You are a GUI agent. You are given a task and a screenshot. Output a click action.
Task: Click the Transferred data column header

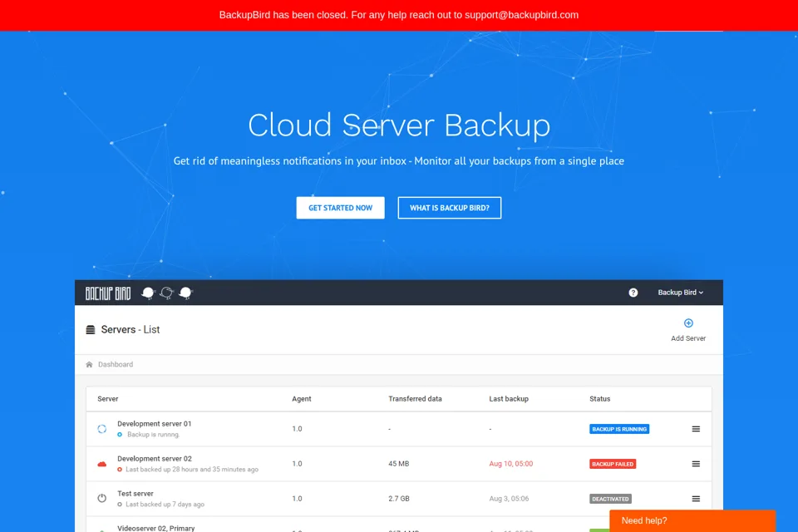pos(415,399)
